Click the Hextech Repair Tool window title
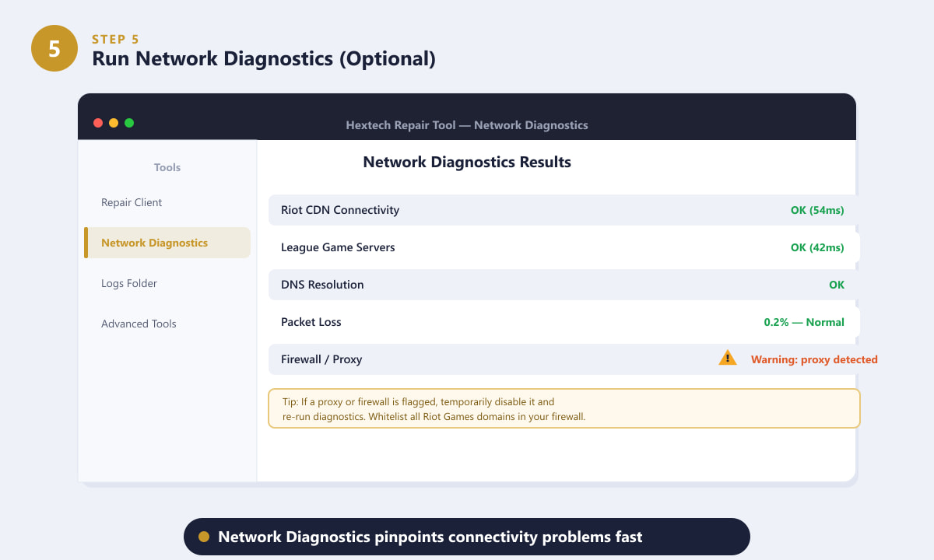This screenshot has width=934, height=560. pyautogui.click(x=467, y=125)
